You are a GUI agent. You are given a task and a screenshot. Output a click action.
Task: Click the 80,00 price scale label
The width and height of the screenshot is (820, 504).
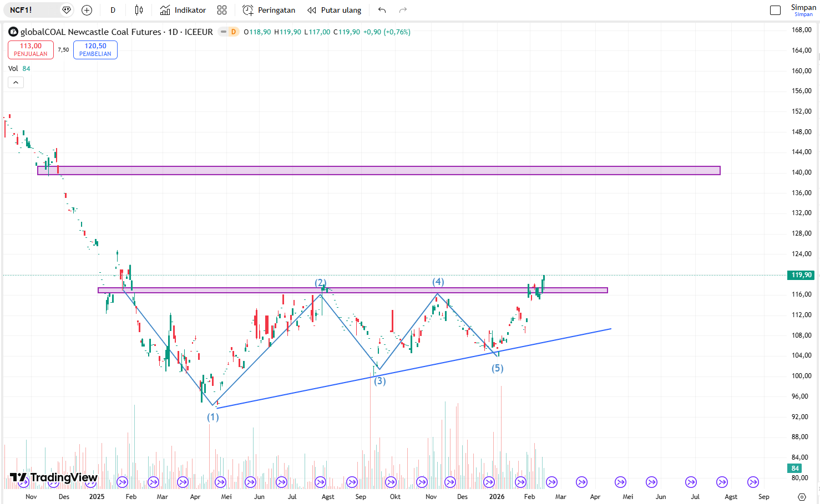point(801,478)
